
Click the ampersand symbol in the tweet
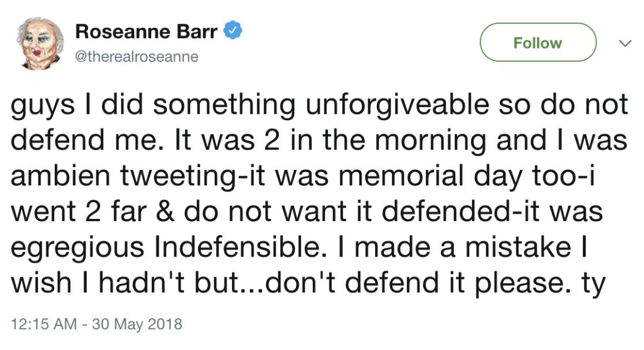pos(164,212)
